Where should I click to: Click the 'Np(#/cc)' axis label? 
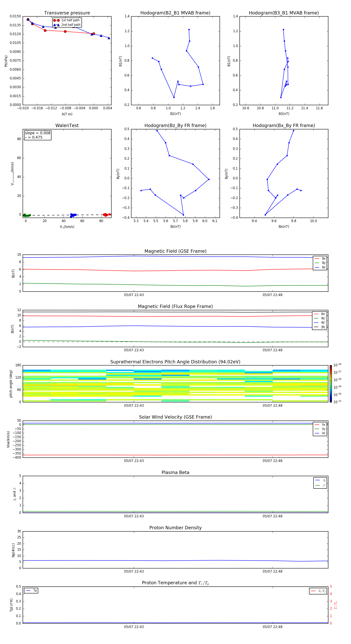point(13,550)
